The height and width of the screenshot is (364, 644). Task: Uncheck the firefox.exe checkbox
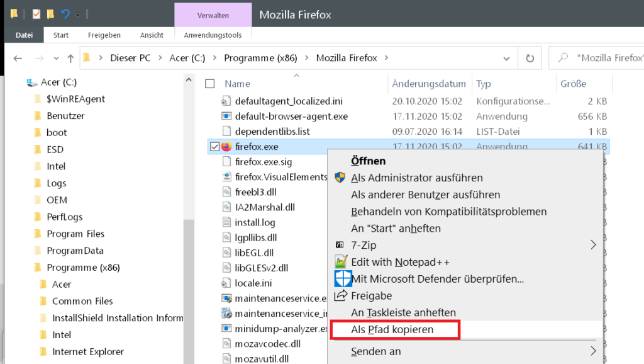[x=213, y=146]
